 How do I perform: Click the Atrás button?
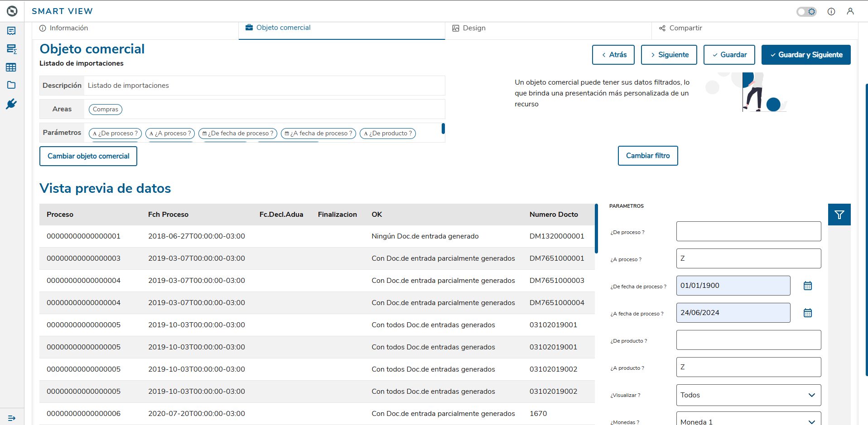point(613,55)
